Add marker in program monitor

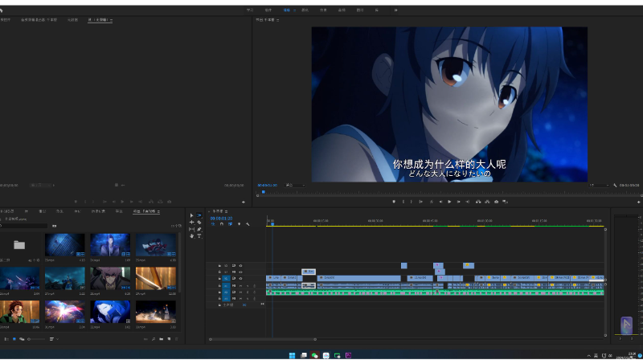coord(394,202)
